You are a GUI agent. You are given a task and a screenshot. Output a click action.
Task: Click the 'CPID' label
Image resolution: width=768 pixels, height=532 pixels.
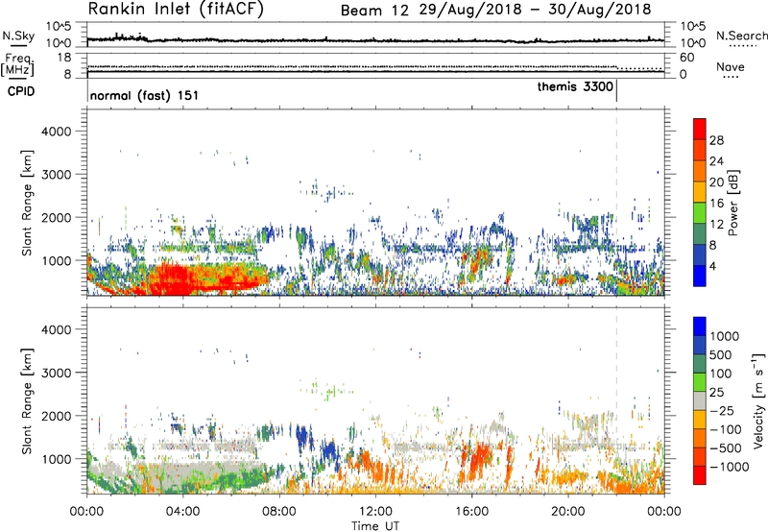click(21, 91)
